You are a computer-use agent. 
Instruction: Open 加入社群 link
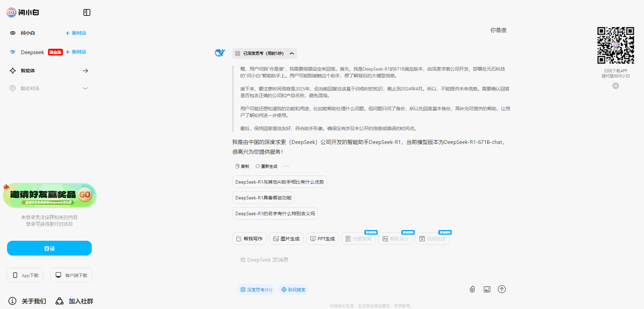point(81,301)
